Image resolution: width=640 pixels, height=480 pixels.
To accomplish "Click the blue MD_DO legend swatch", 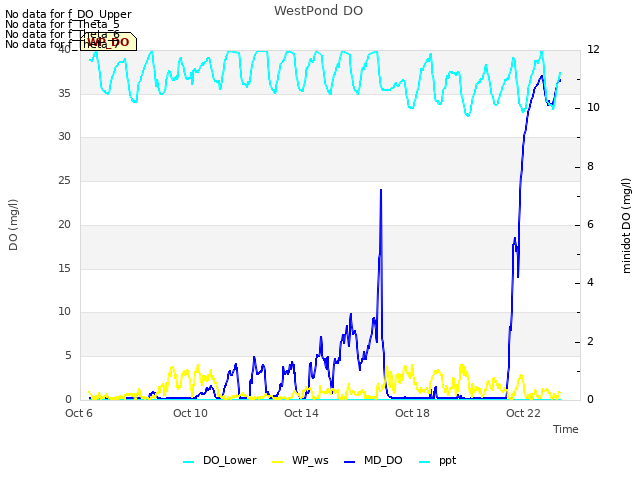I will [x=350, y=462].
